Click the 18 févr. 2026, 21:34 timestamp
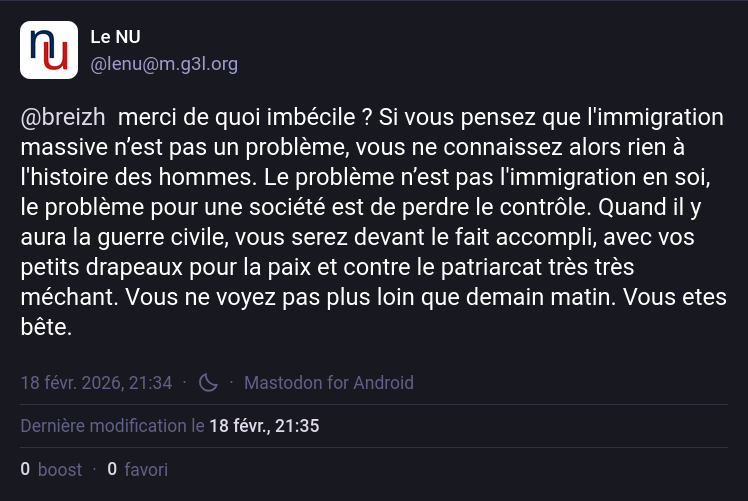 (x=96, y=383)
